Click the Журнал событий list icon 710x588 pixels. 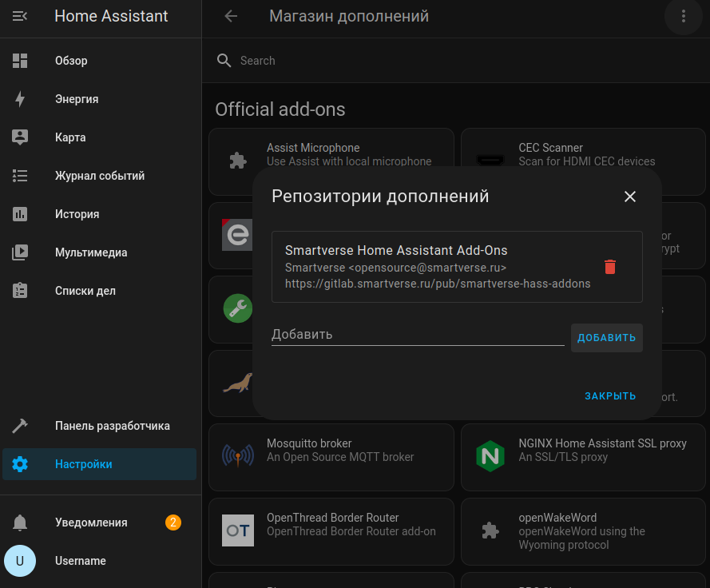click(x=20, y=176)
